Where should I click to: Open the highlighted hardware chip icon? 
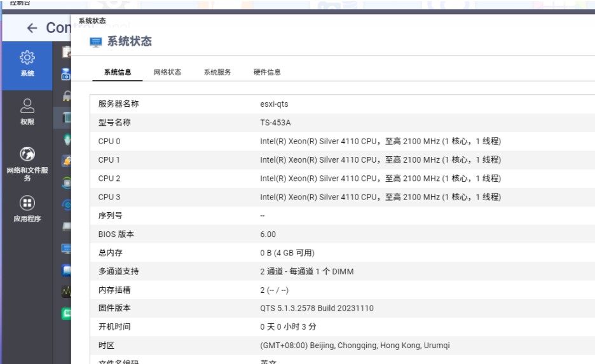pyautogui.click(x=67, y=117)
